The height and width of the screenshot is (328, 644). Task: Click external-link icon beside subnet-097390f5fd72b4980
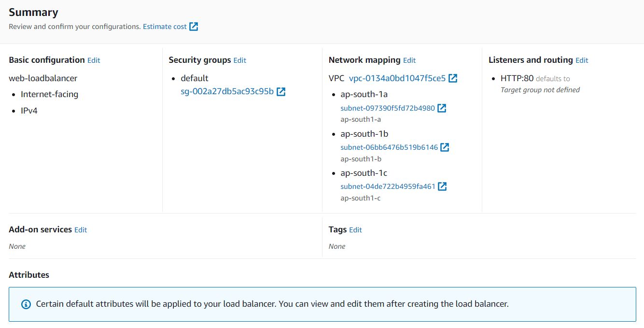(x=442, y=108)
